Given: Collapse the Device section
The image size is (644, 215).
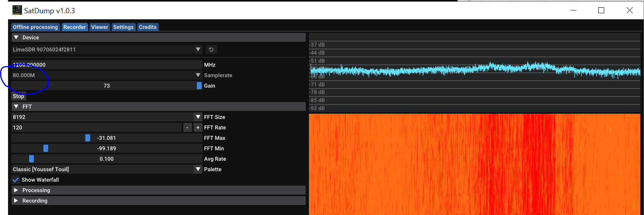Looking at the screenshot, I should [16, 37].
